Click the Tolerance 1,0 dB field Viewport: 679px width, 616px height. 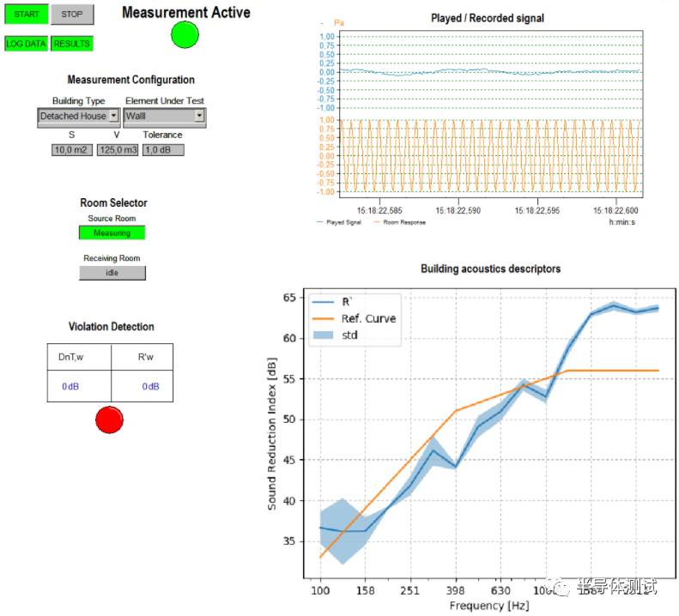click(162, 150)
